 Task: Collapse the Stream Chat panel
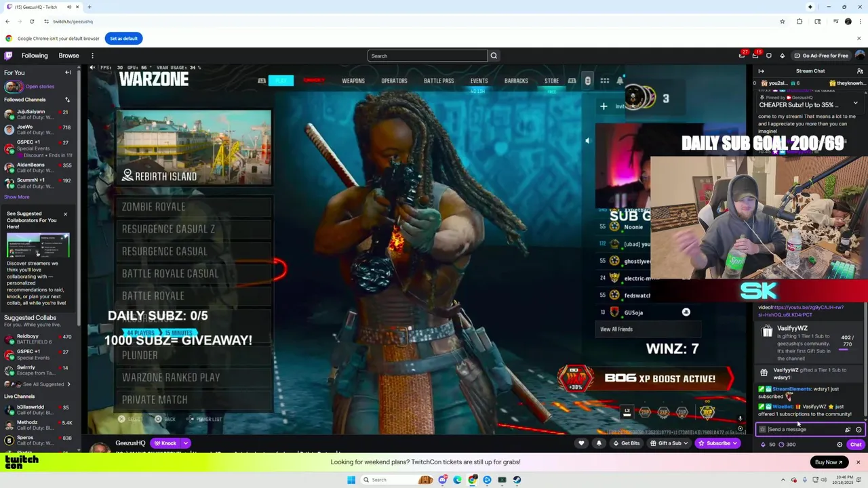(x=761, y=71)
